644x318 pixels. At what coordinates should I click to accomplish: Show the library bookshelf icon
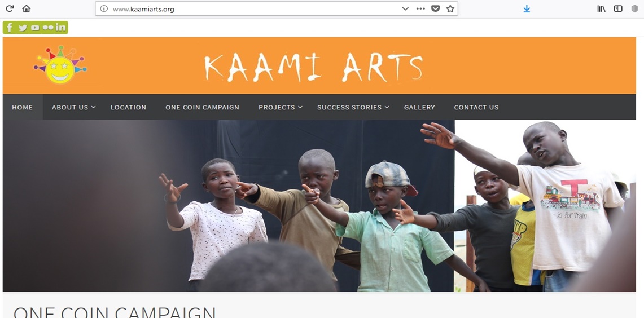click(x=601, y=8)
